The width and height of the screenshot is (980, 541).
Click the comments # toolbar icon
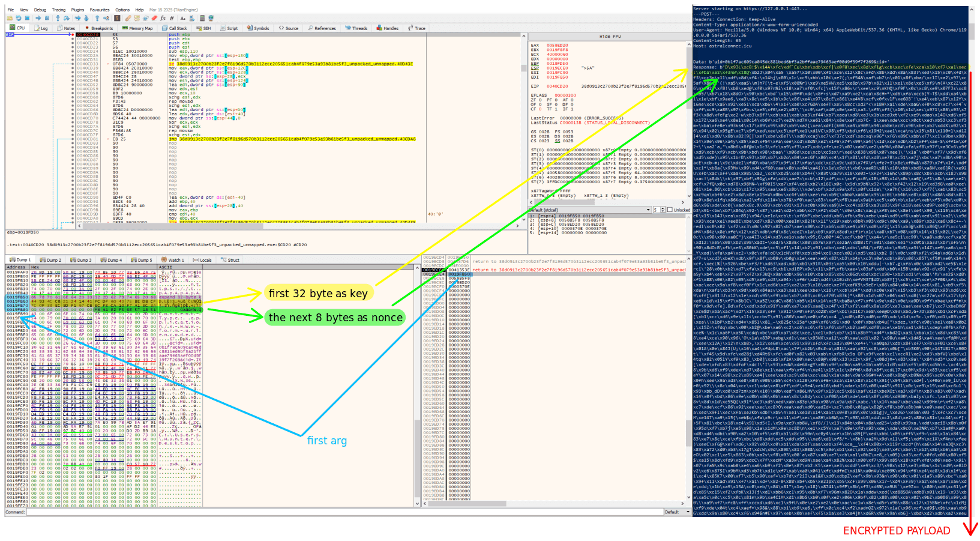[x=172, y=18]
